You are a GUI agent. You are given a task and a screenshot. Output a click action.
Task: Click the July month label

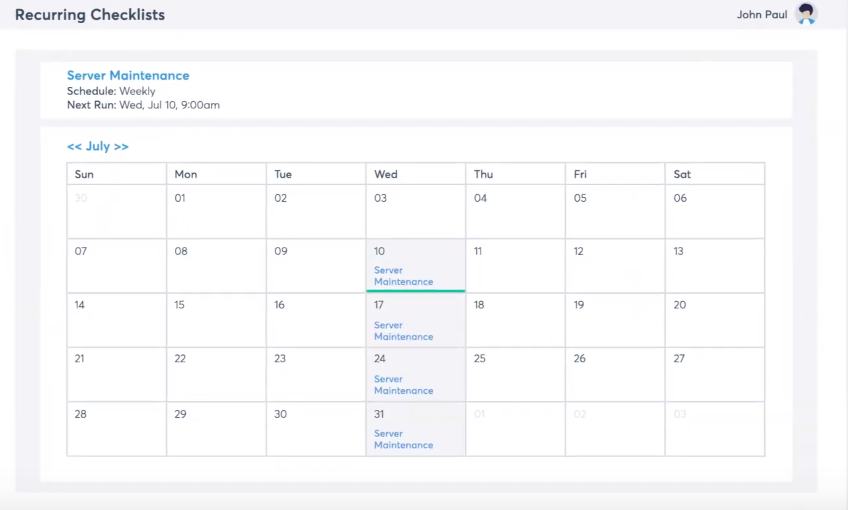coord(98,146)
